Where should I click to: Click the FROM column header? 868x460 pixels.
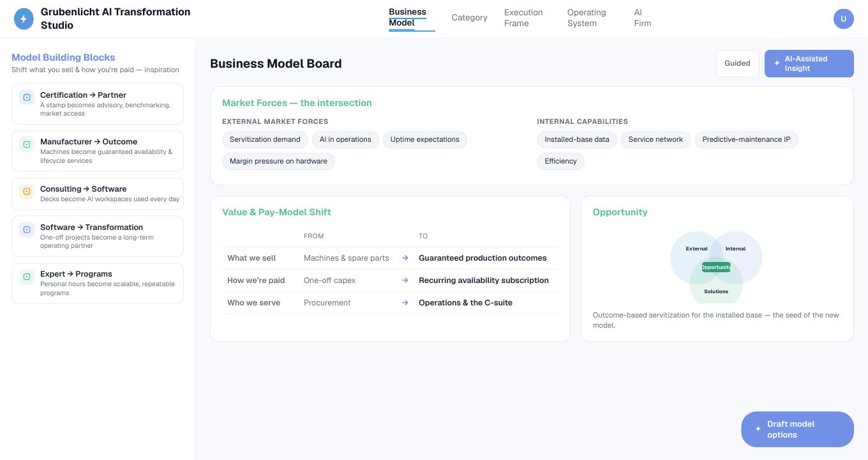click(314, 236)
